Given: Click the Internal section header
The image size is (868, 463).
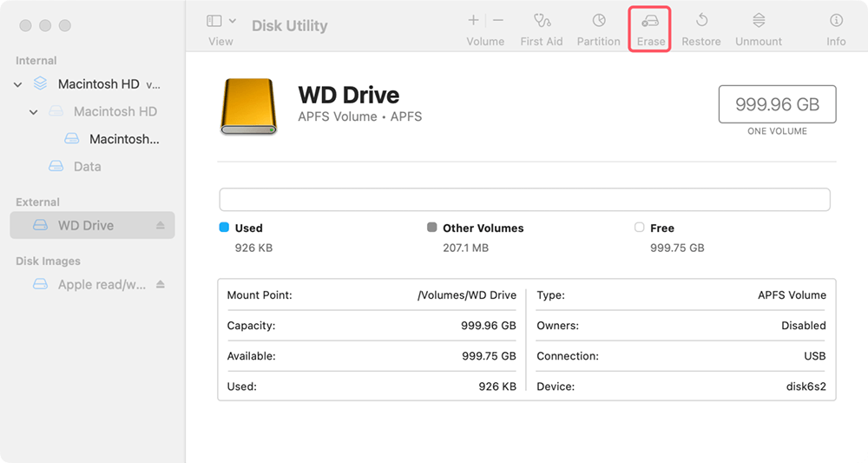Looking at the screenshot, I should pos(36,61).
